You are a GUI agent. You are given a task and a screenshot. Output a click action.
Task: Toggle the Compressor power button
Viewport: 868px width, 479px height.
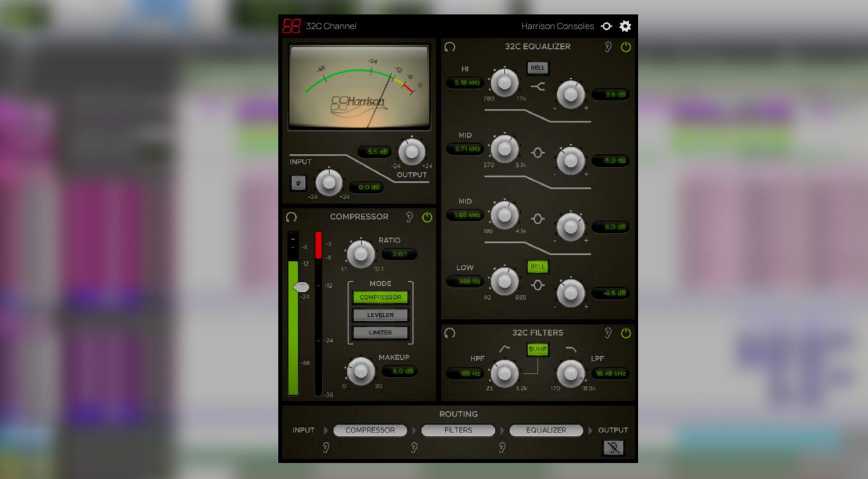click(427, 217)
